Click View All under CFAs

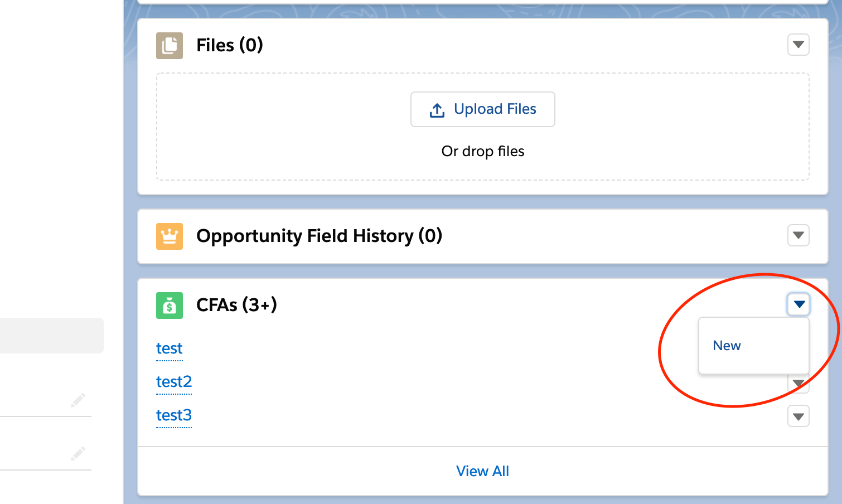482,471
